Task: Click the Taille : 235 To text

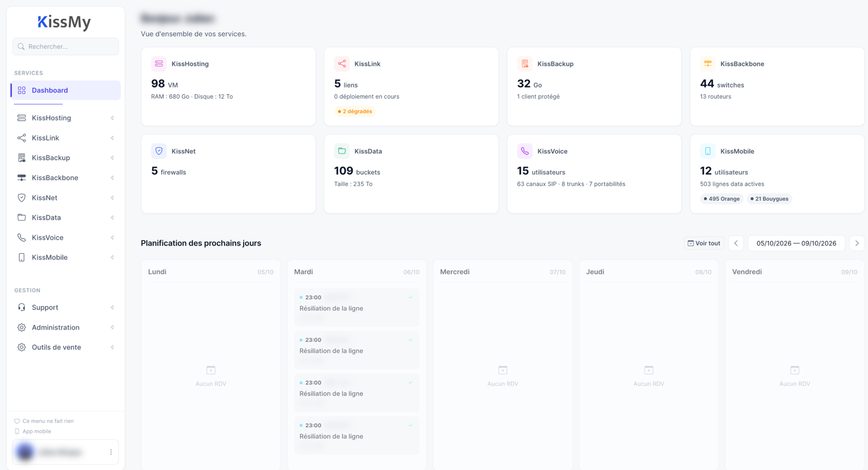Action: coord(353,184)
